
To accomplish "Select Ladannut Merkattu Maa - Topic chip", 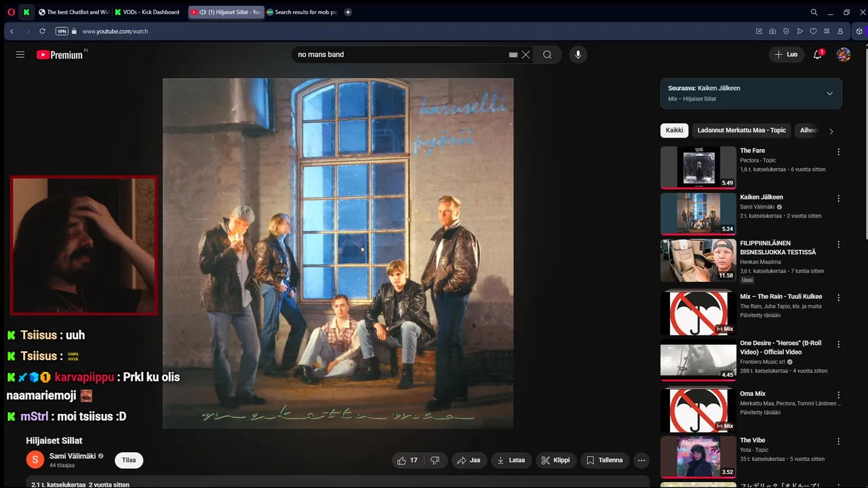I will (x=742, y=130).
